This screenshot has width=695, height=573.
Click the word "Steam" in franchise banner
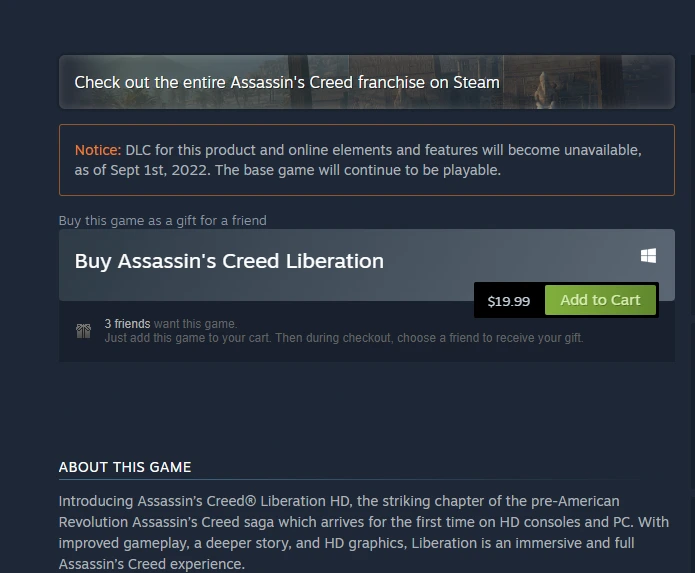click(476, 82)
